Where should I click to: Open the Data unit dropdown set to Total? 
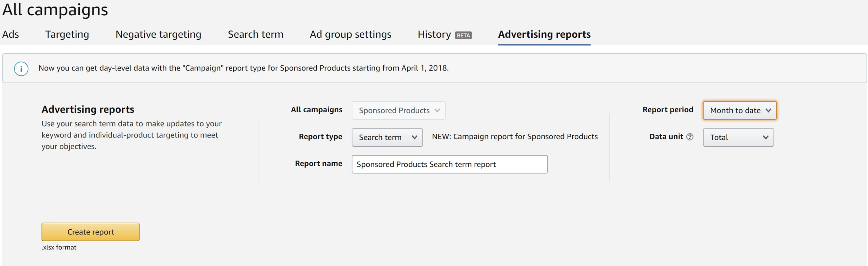point(738,137)
